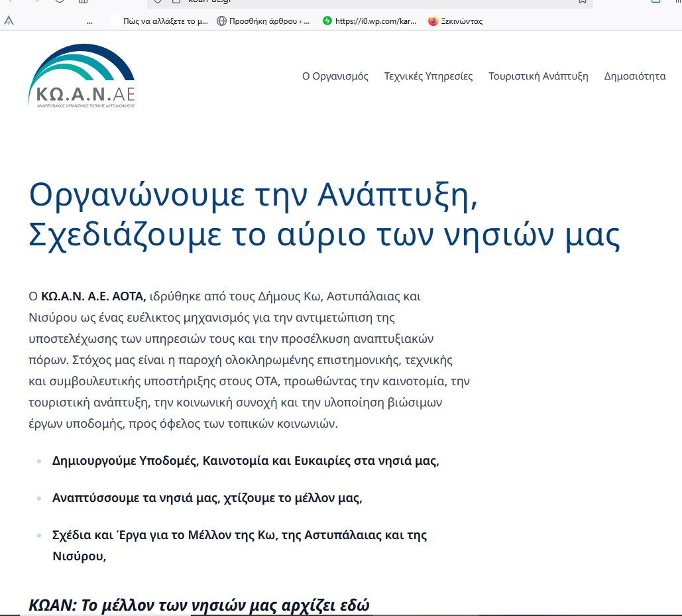Click the Firefox icon beside 'Ξεκινώντας'
This screenshot has height=616, width=682.
[x=433, y=21]
